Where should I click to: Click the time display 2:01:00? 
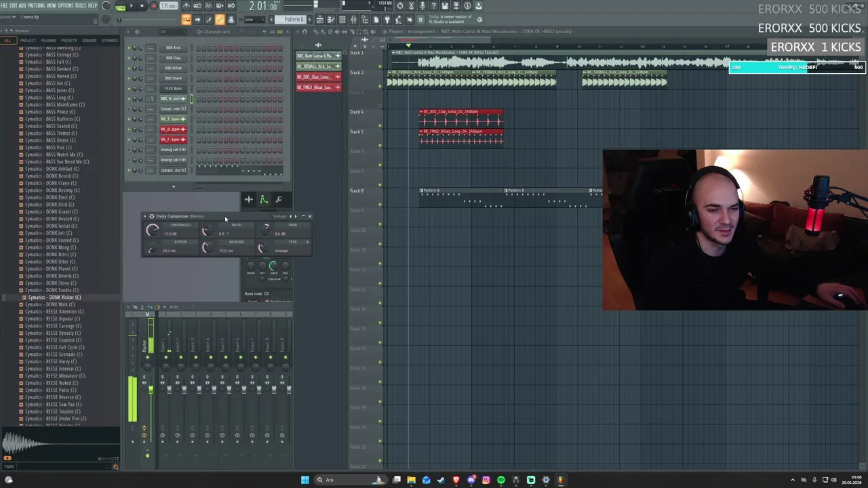coord(262,6)
